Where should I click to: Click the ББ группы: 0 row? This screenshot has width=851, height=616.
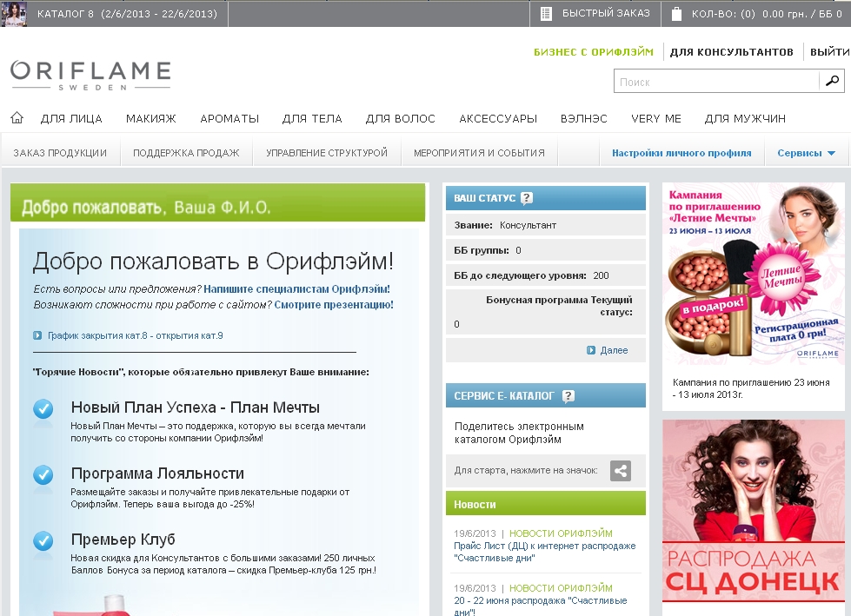[x=545, y=250]
